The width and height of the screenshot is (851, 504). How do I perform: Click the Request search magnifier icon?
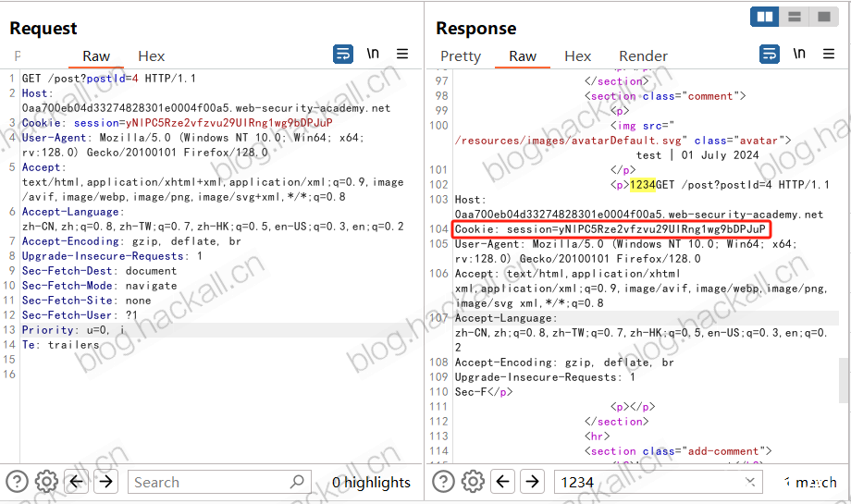coord(297,481)
